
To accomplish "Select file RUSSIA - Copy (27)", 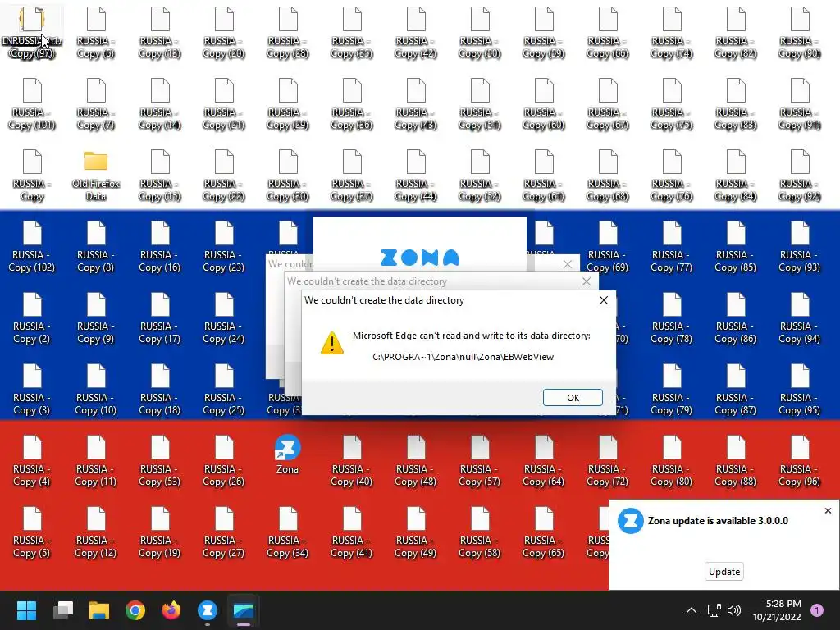I will [x=223, y=532].
